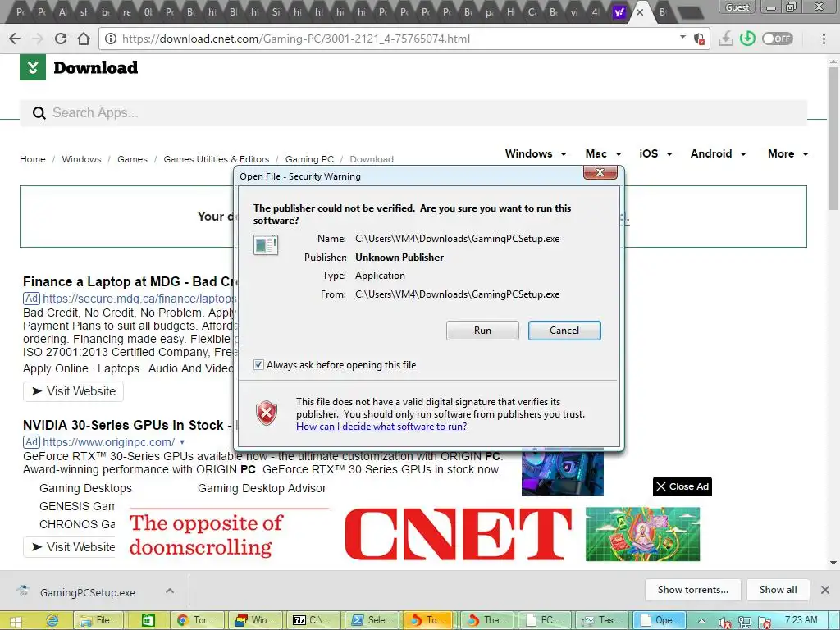Click Visit Website under MDG laptop ad
The image size is (840, 630).
(x=73, y=391)
